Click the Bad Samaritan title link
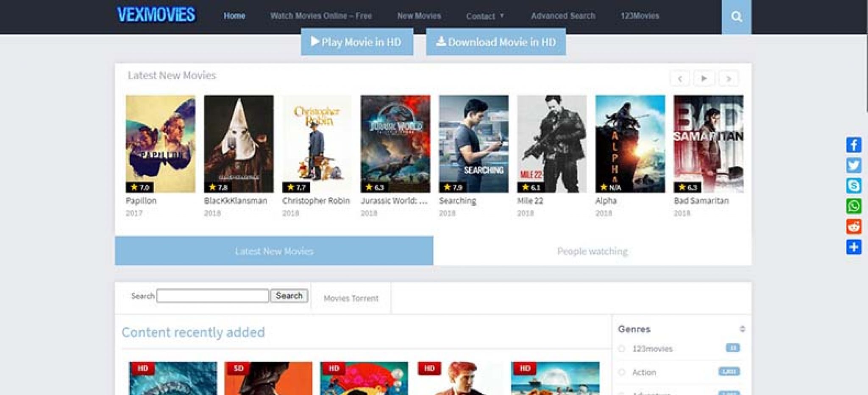 coord(701,201)
